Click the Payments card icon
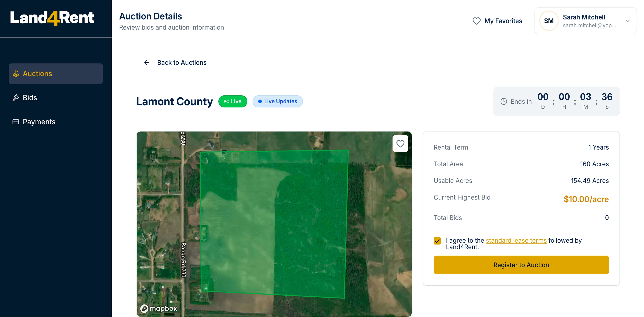Viewport: 644px width, 317px height. tap(16, 122)
